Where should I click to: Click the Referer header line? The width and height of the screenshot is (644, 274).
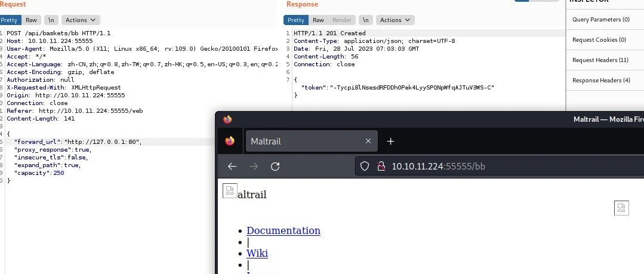75,111
